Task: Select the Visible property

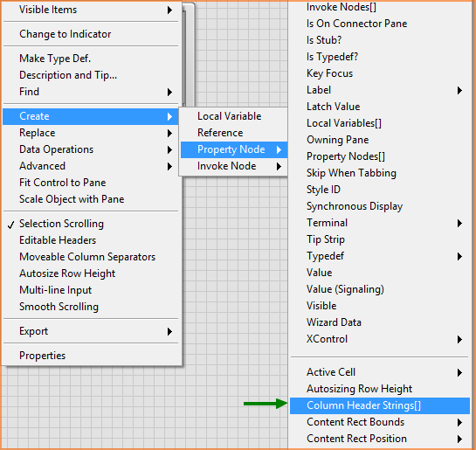Action: pyautogui.click(x=380, y=306)
